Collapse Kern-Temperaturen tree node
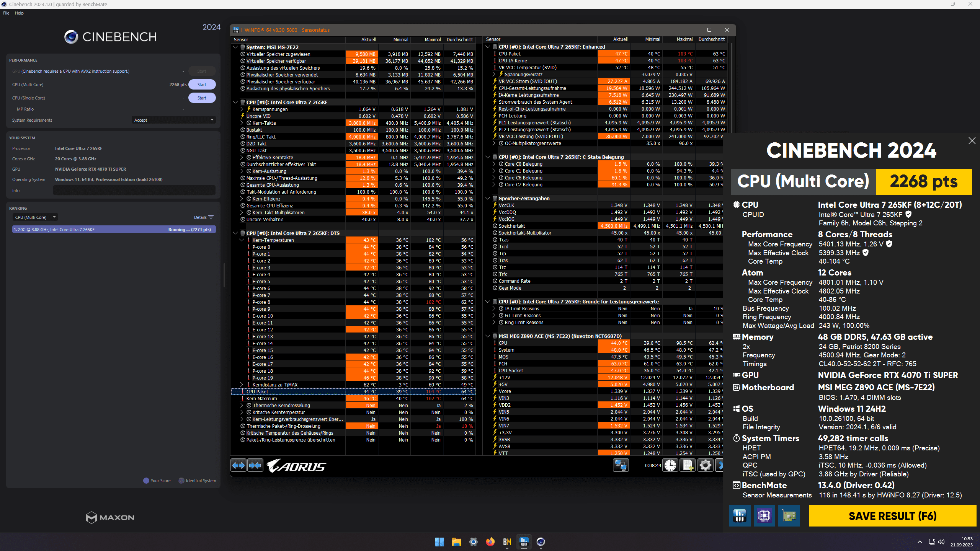The image size is (980, 551). tap(242, 240)
